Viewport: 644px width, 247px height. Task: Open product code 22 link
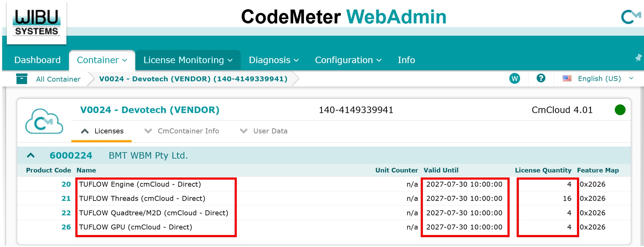pyautogui.click(x=66, y=213)
